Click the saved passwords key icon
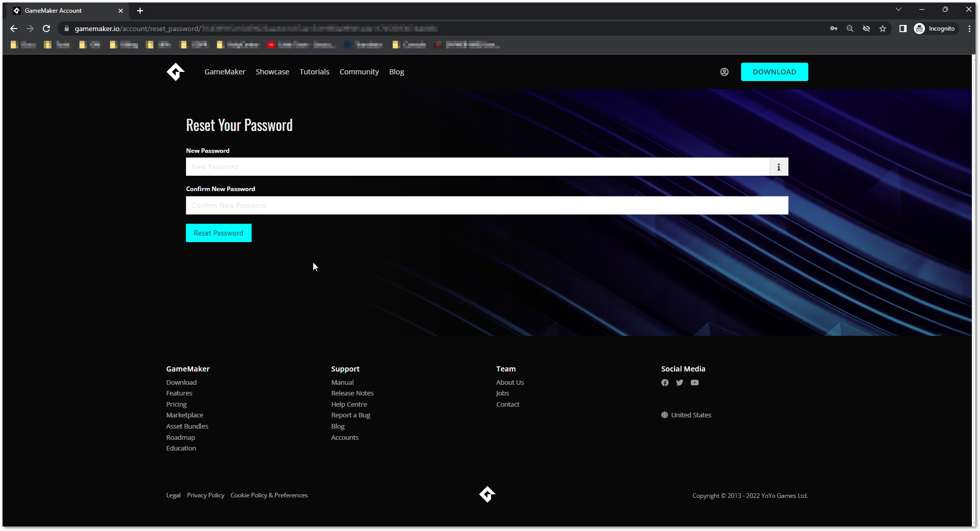The width and height of the screenshot is (980, 531). coord(833,29)
